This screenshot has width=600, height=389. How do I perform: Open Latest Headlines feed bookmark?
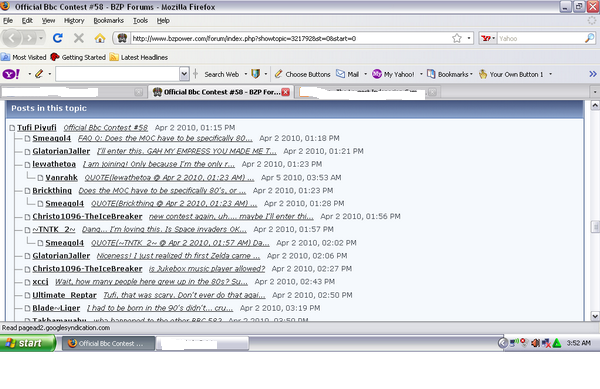pyautogui.click(x=139, y=57)
